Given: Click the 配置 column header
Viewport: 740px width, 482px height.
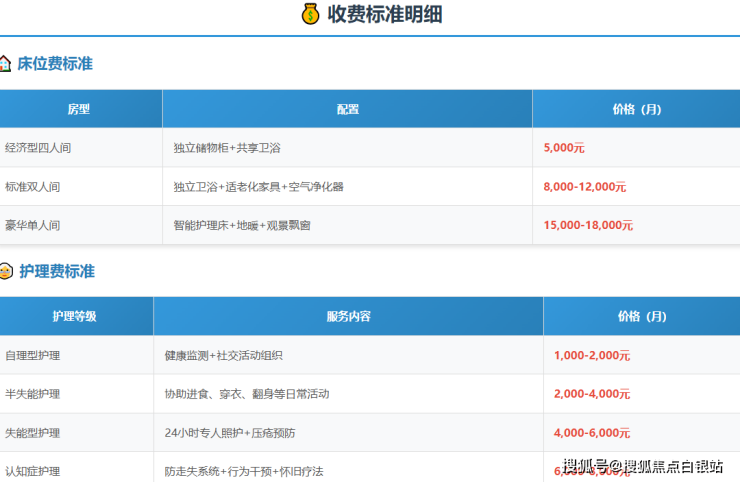Looking at the screenshot, I should coord(347,109).
